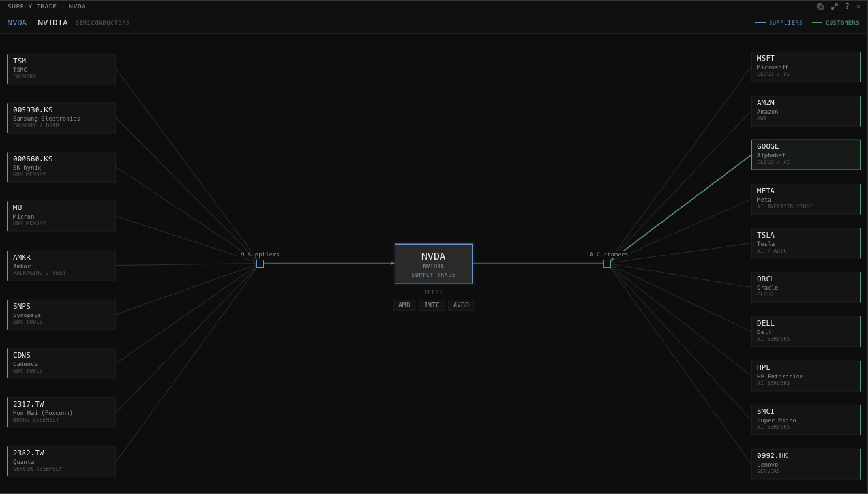Open the META customer card
The width and height of the screenshot is (868, 494).
[x=806, y=199]
